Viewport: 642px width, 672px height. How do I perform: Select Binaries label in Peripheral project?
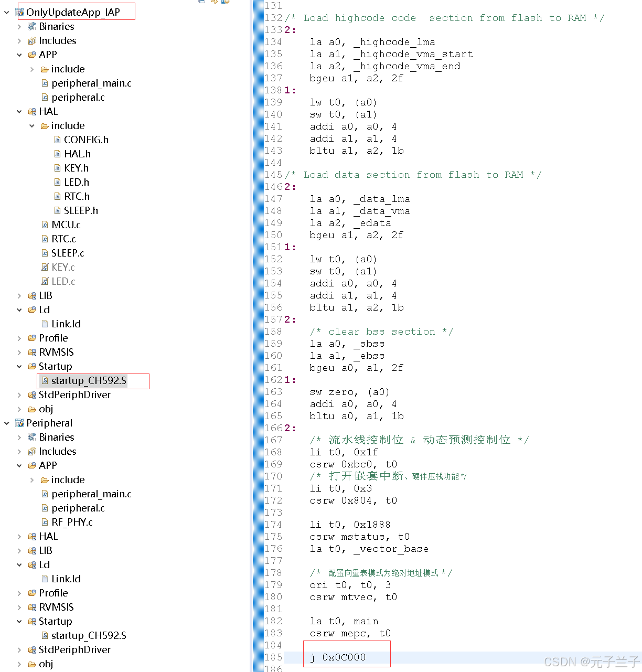pyautogui.click(x=57, y=437)
